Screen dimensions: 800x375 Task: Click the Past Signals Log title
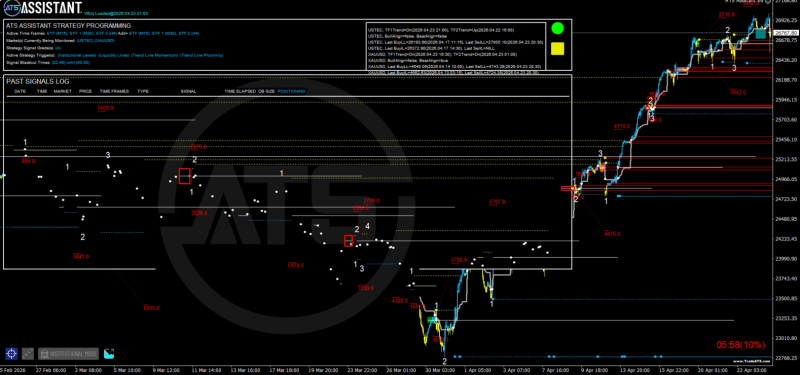(38, 81)
